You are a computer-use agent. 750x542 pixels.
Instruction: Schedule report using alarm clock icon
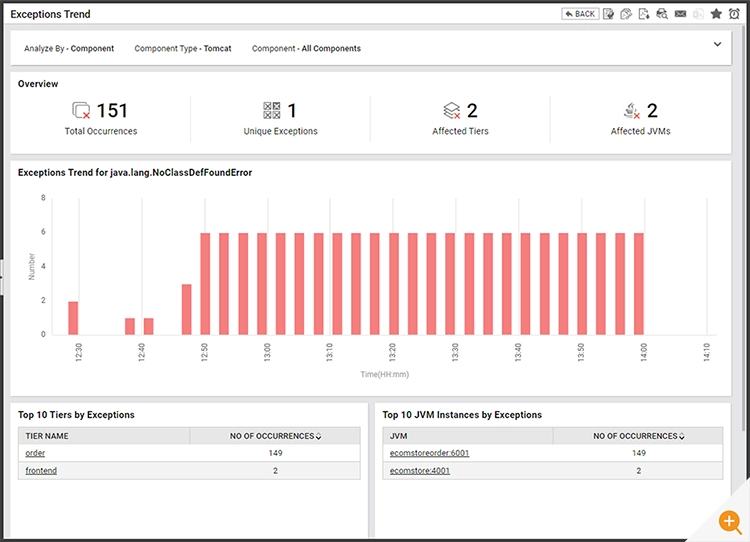point(734,14)
